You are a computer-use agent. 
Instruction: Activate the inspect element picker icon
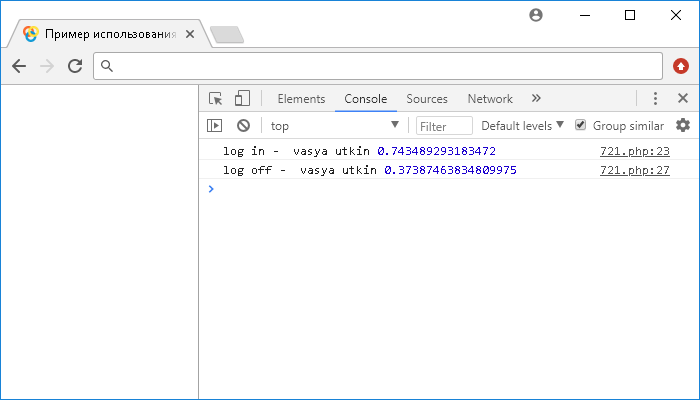216,99
